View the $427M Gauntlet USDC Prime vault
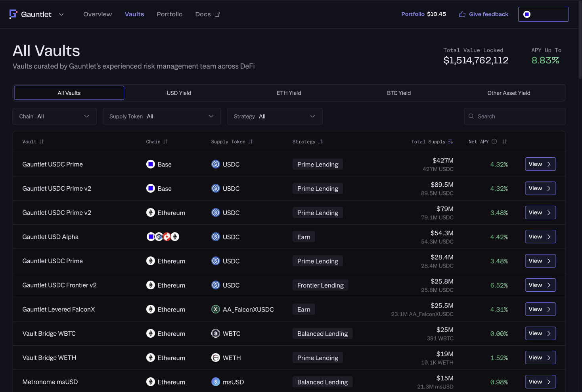582x392 pixels. pos(540,164)
